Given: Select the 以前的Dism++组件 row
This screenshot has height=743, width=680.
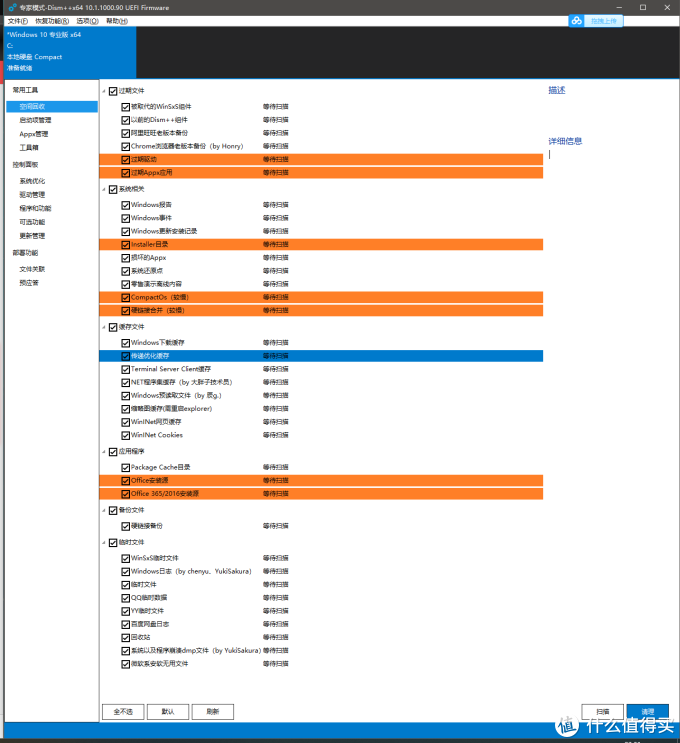Looking at the screenshot, I should [321, 120].
